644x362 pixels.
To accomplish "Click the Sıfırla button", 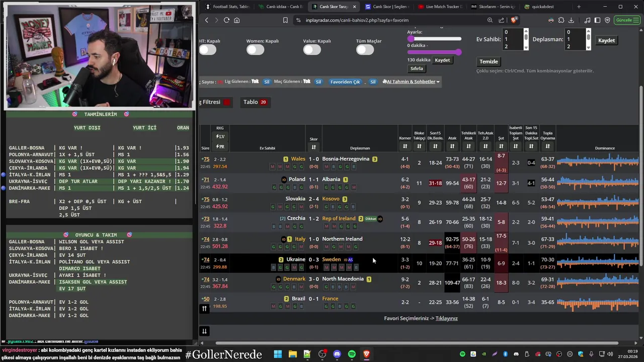I will (417, 68).
